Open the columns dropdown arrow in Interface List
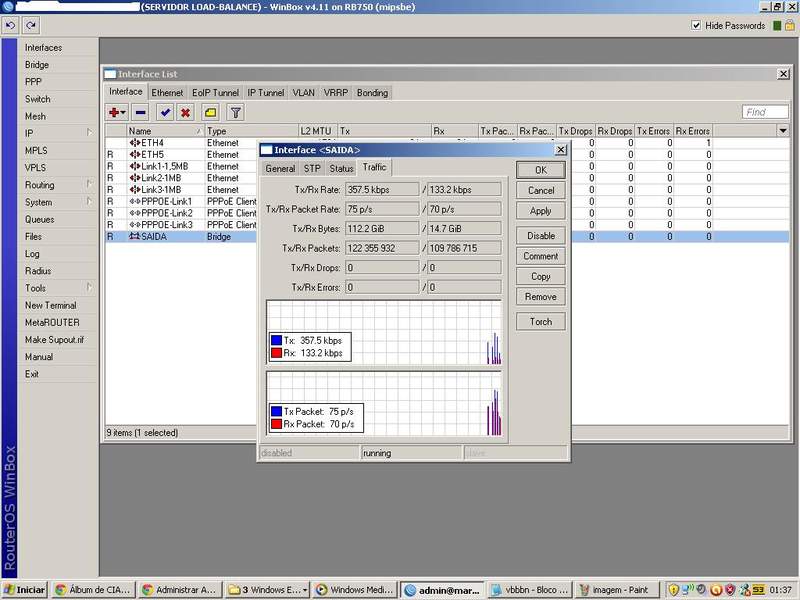The image size is (800, 600). click(783, 131)
